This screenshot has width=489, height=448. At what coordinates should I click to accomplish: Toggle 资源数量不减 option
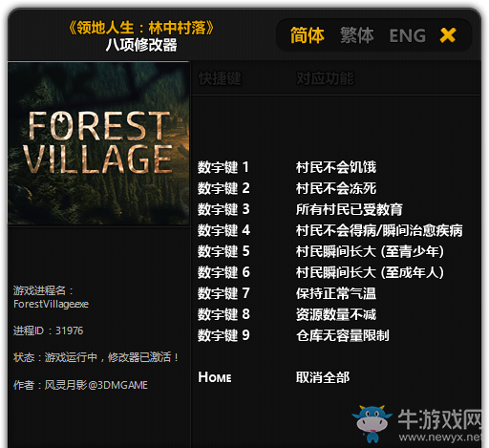pyautogui.click(x=336, y=314)
